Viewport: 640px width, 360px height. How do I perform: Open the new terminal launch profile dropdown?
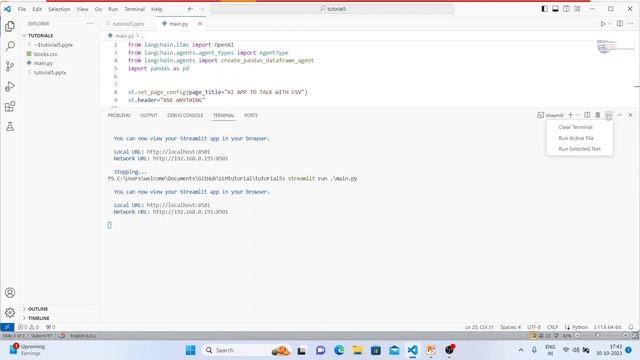click(x=577, y=115)
